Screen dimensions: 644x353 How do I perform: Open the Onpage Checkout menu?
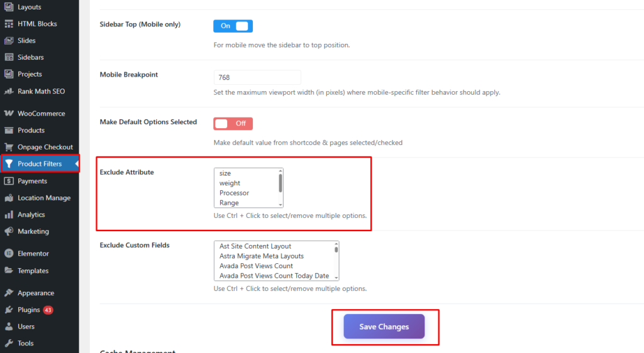45,147
